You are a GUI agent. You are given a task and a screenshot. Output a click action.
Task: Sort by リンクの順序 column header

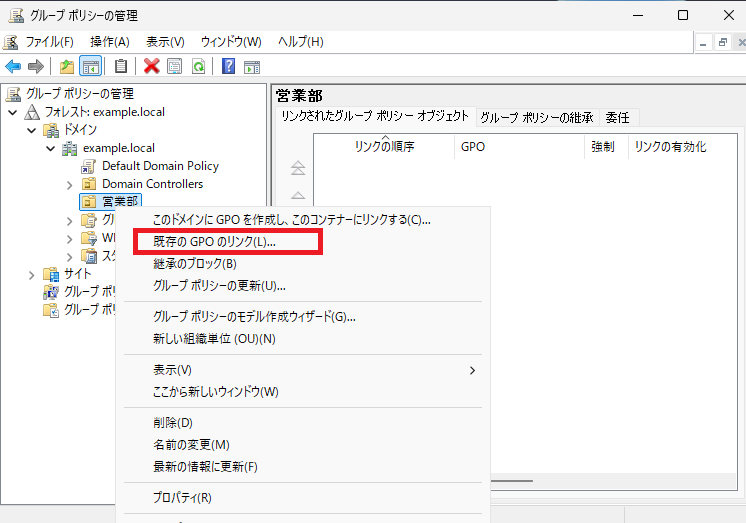click(x=384, y=147)
